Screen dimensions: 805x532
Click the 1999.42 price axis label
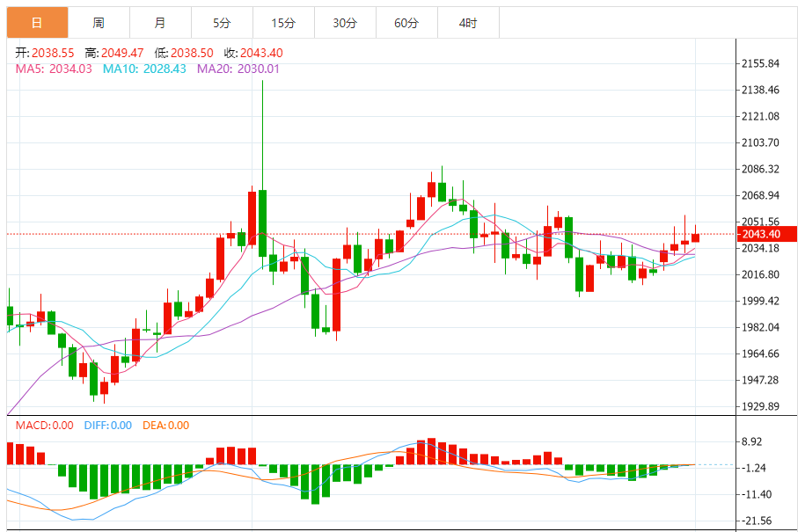tap(760, 301)
